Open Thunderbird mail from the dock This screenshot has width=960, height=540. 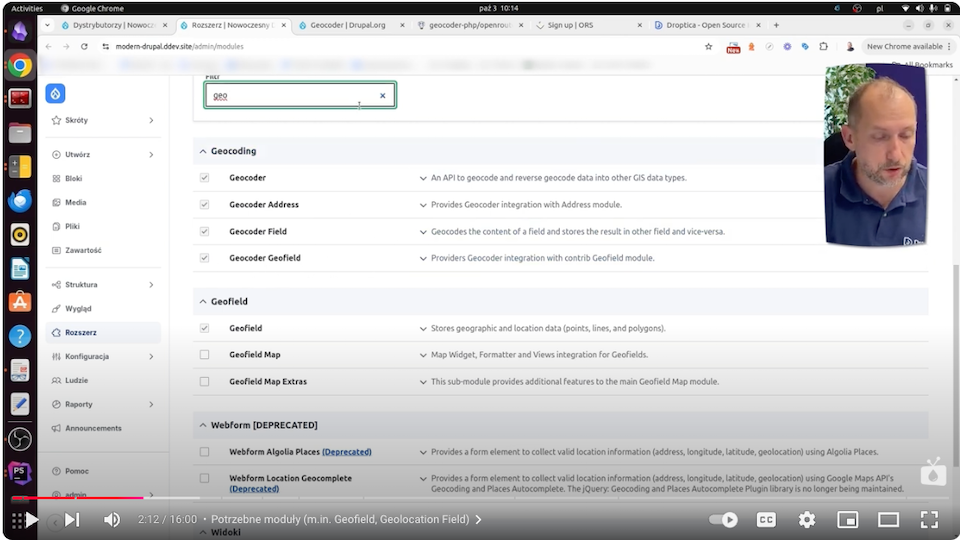(20, 201)
